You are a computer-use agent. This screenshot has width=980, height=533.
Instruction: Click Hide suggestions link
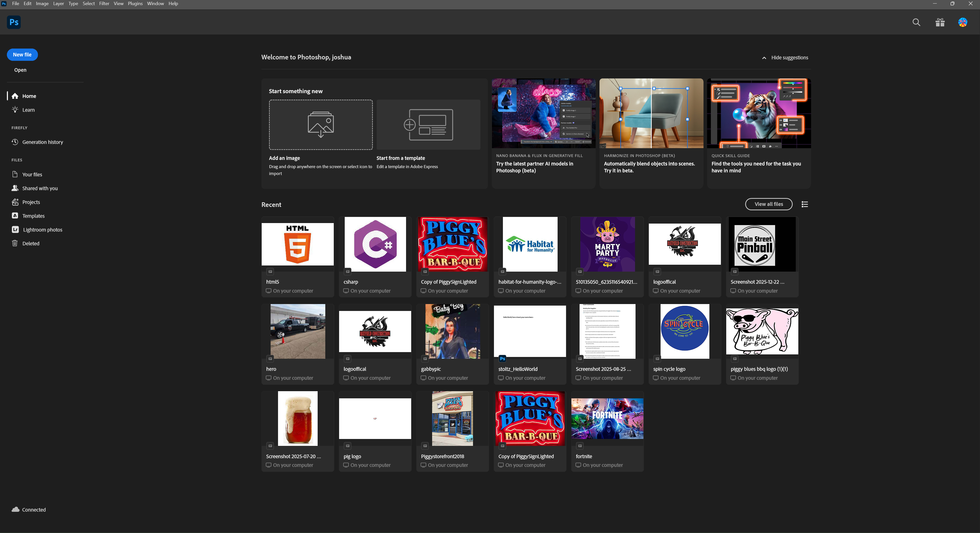tap(790, 58)
